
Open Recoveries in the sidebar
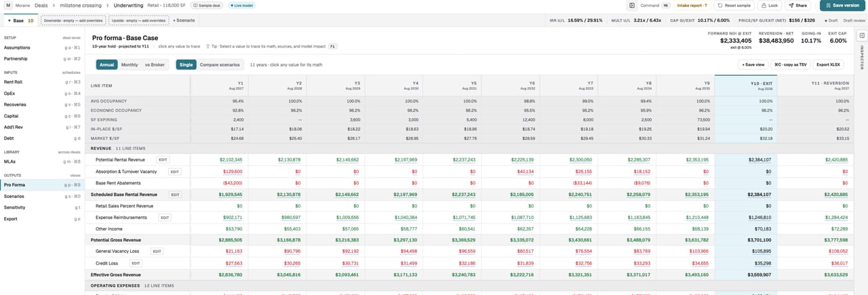click(43, 104)
